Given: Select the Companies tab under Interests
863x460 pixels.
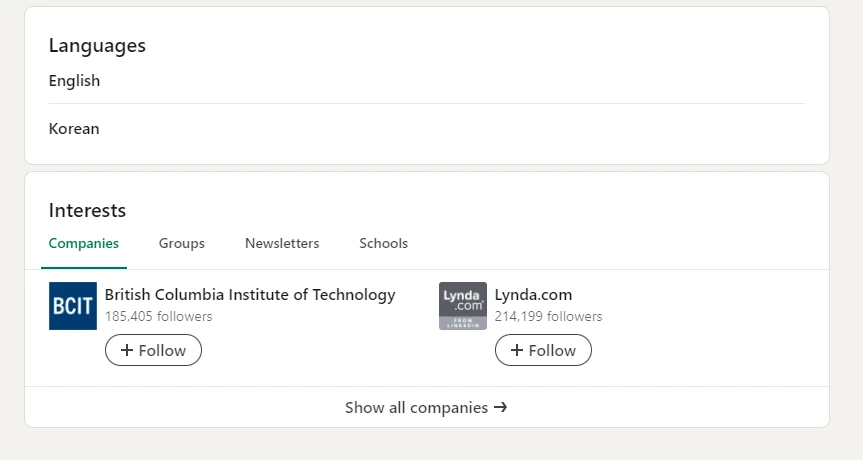Looking at the screenshot, I should pos(84,243).
